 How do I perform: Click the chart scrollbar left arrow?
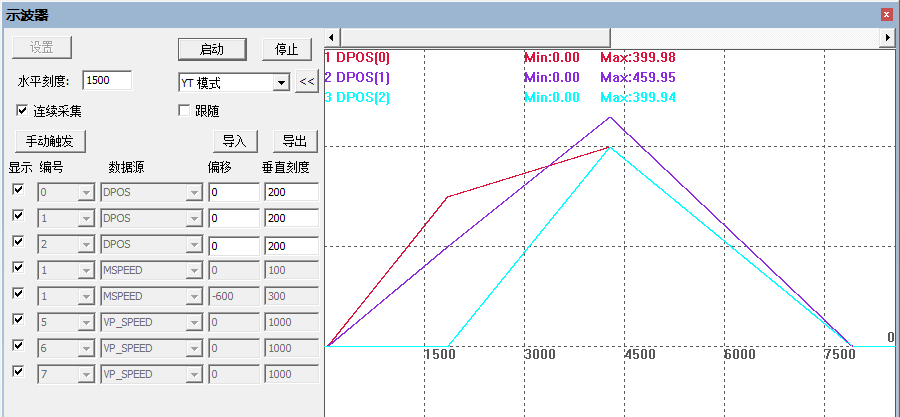point(333,37)
